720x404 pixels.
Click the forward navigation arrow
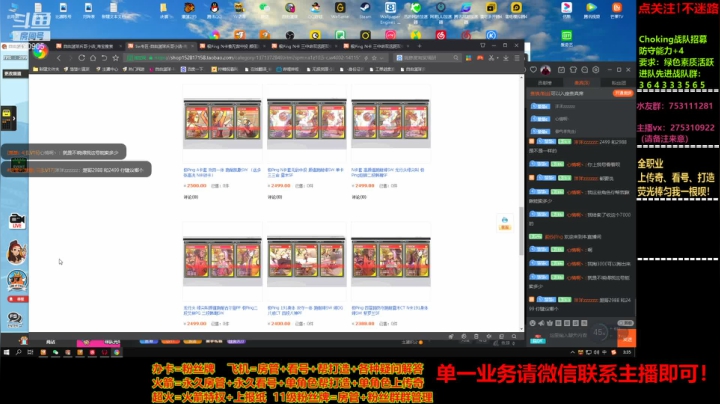70,58
